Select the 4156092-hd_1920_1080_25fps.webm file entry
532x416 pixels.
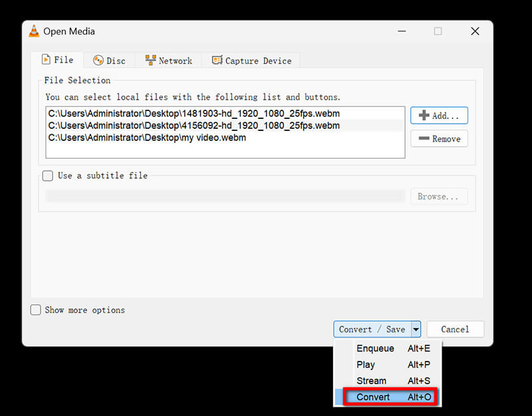click(225, 126)
